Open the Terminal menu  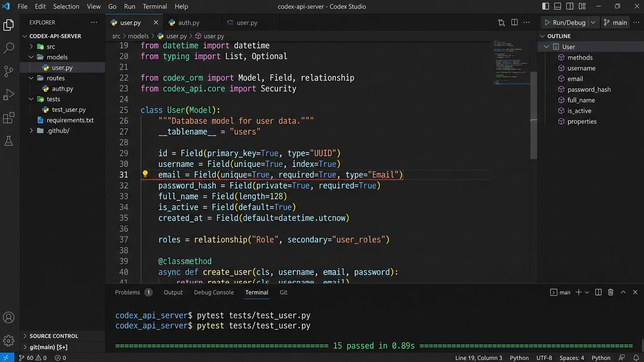point(155,6)
